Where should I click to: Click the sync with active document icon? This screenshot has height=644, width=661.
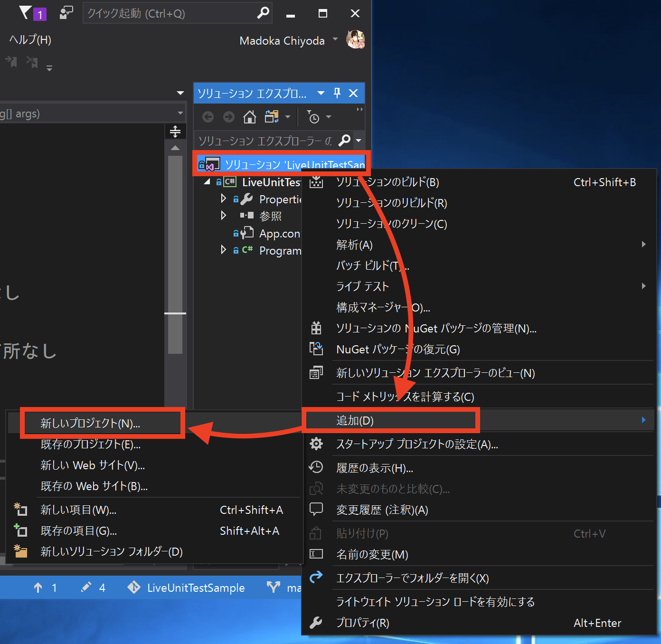click(272, 116)
